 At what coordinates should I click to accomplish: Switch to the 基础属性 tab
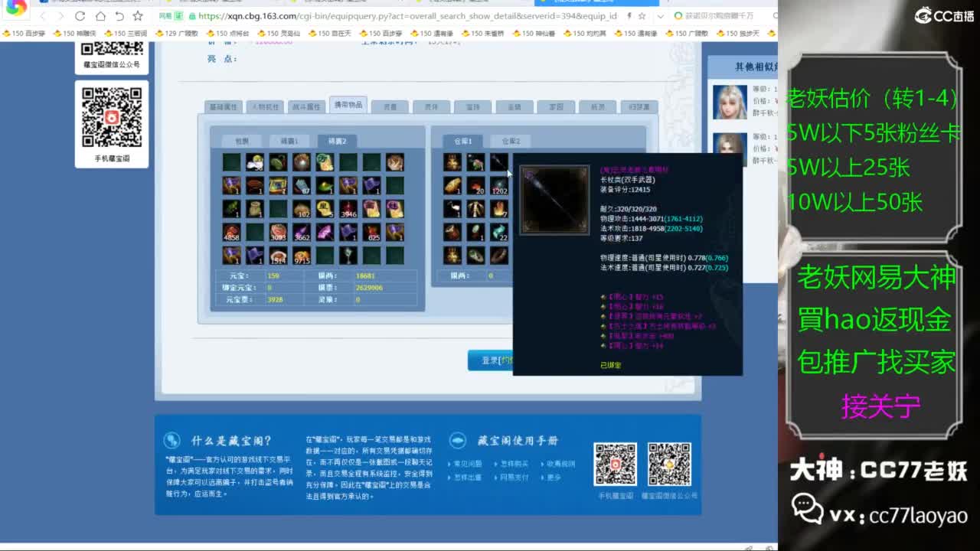224,107
